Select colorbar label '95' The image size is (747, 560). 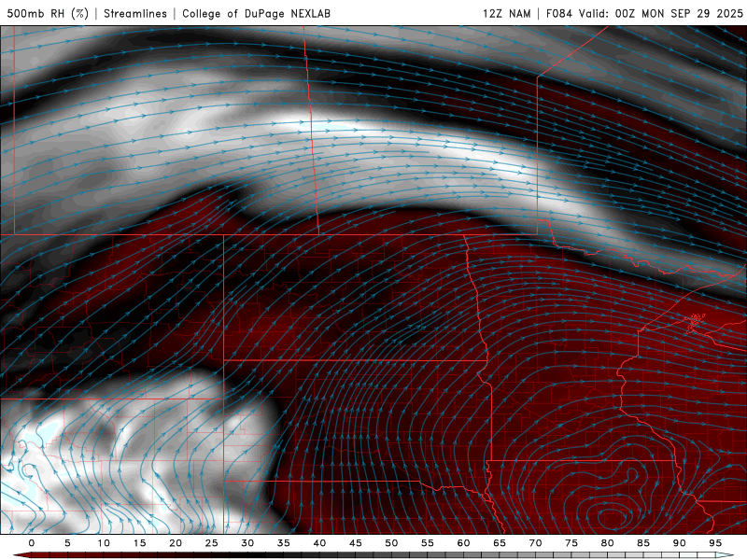click(x=715, y=543)
